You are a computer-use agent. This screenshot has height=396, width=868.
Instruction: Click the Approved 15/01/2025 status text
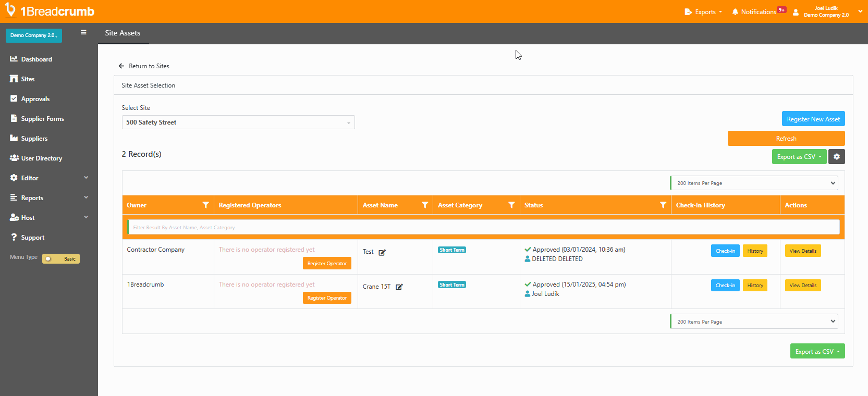click(579, 284)
